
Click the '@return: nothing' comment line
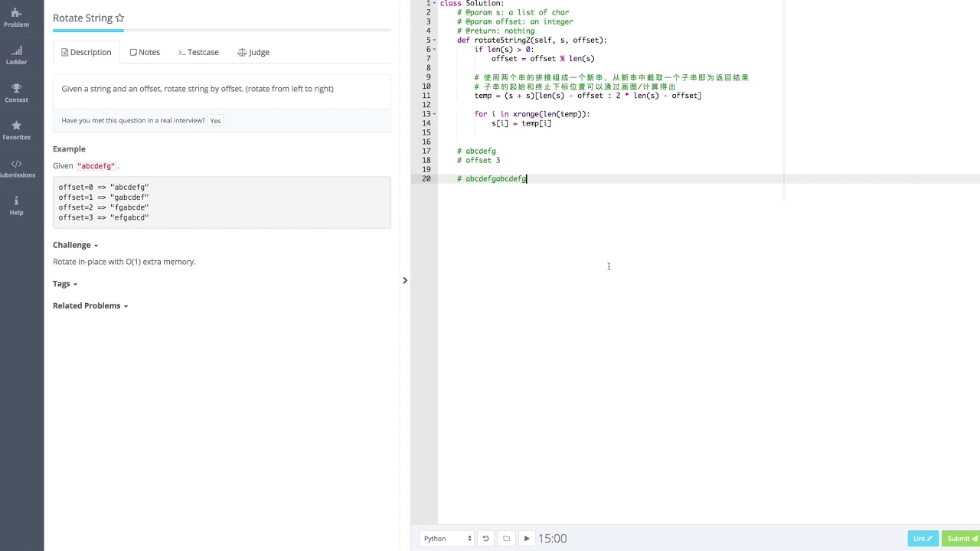pos(495,31)
